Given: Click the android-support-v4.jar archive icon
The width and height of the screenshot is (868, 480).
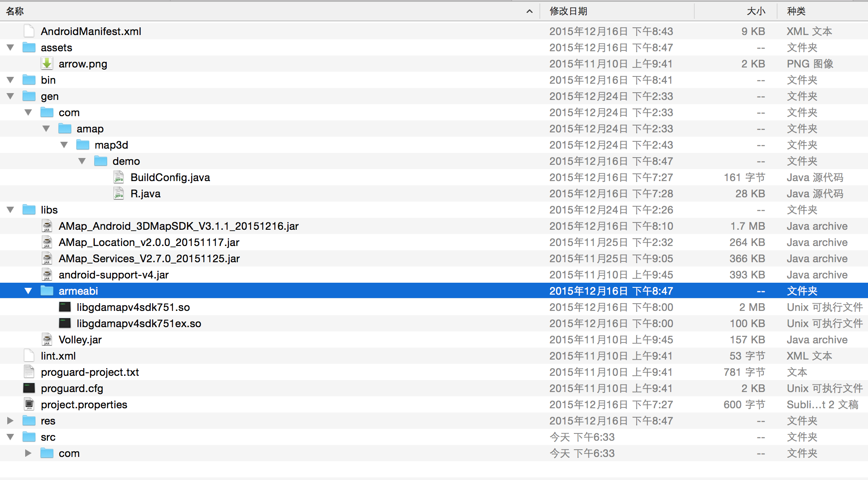Looking at the screenshot, I should 47,275.
